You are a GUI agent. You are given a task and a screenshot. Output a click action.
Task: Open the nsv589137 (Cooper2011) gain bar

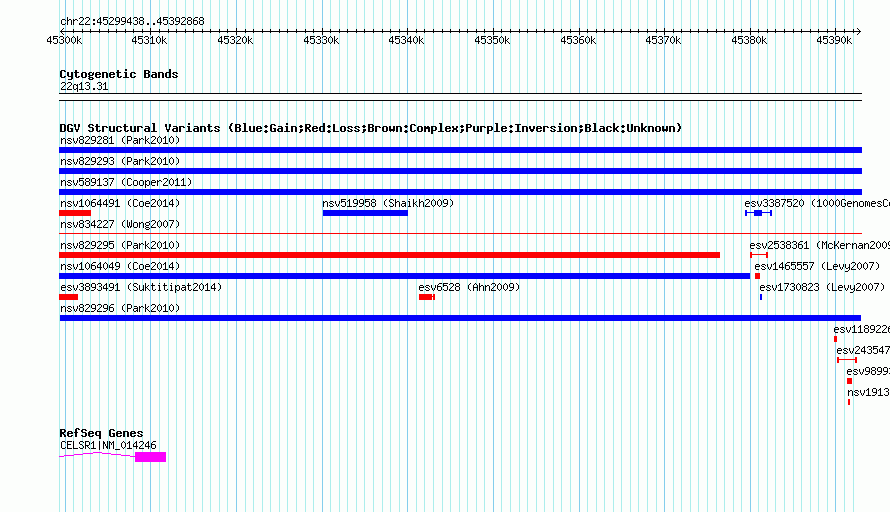[x=460, y=192]
